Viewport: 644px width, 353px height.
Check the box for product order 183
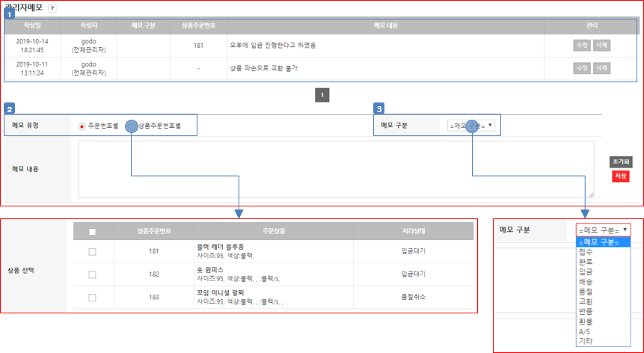click(x=93, y=298)
